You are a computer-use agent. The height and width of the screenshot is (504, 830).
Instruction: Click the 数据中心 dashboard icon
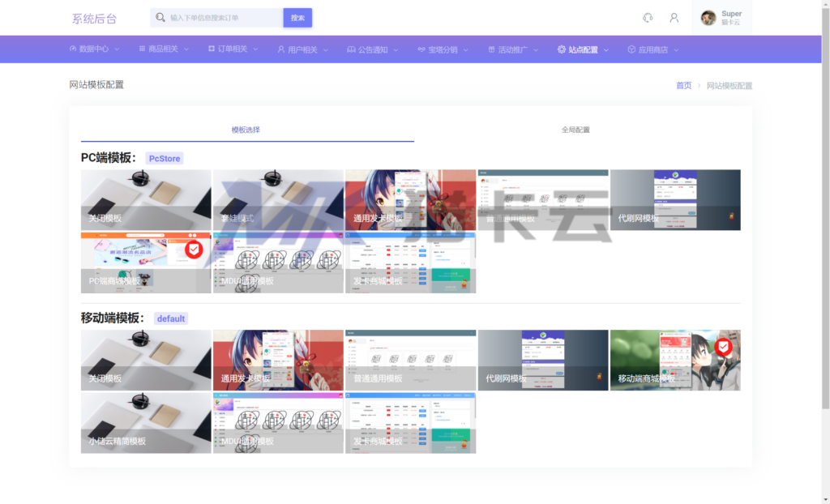73,49
